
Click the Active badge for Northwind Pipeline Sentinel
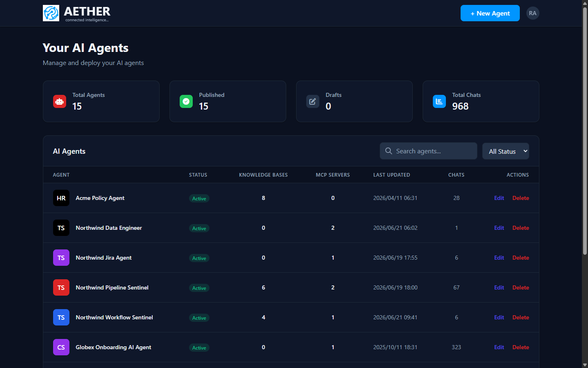(x=199, y=288)
